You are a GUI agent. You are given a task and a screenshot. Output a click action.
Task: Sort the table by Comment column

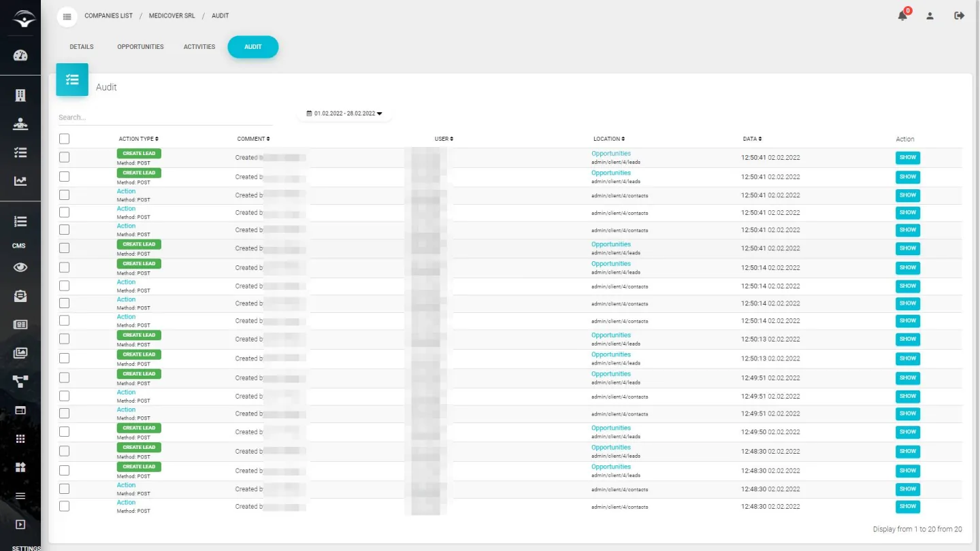(253, 139)
